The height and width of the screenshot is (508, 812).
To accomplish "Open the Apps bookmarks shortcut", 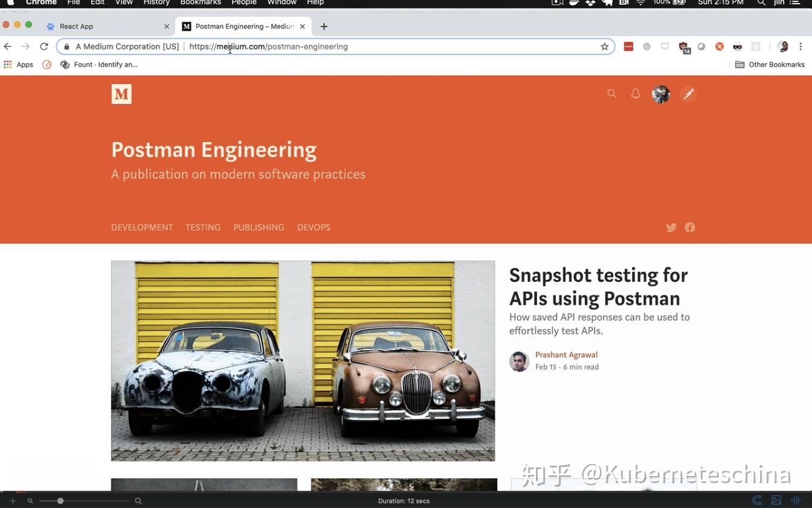I will 19,65.
